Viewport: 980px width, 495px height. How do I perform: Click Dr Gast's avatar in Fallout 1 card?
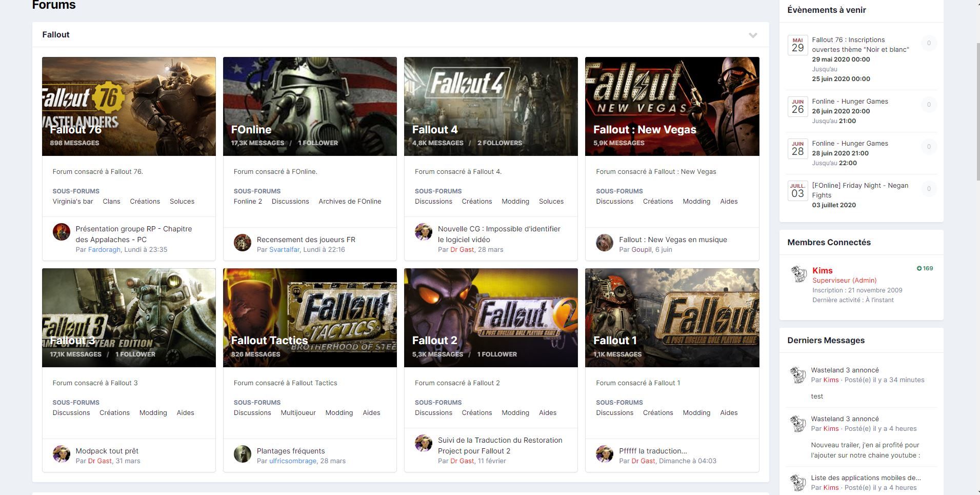pyautogui.click(x=605, y=454)
